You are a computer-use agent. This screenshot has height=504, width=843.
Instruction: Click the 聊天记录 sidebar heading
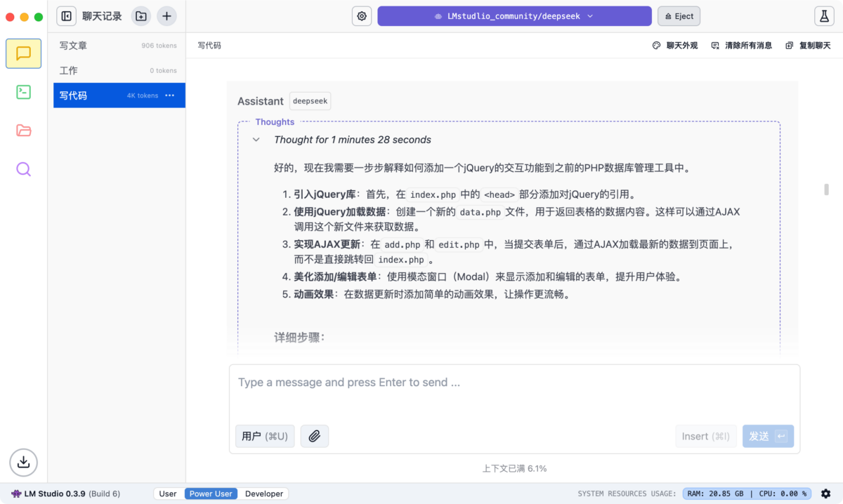[x=102, y=16]
